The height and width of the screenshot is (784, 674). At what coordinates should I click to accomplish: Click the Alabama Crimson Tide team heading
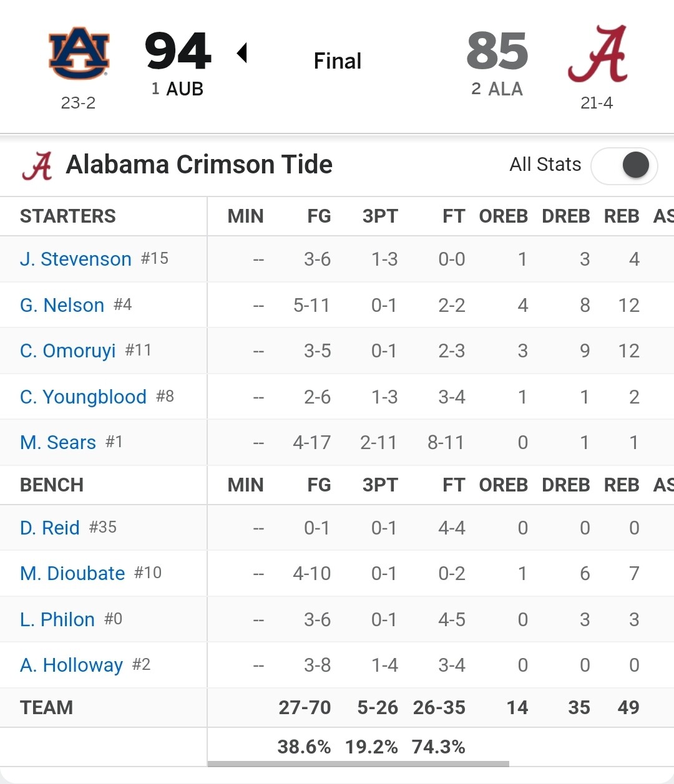[x=199, y=165]
